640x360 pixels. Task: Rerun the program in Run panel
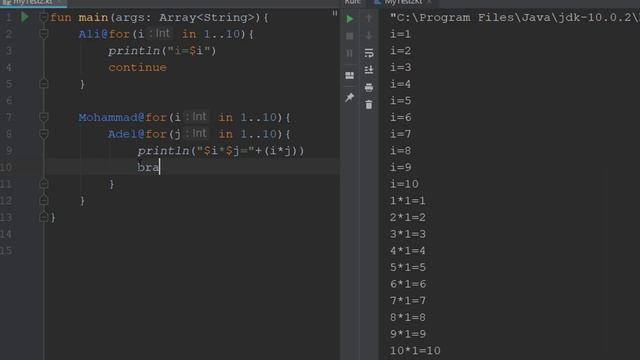(x=350, y=19)
